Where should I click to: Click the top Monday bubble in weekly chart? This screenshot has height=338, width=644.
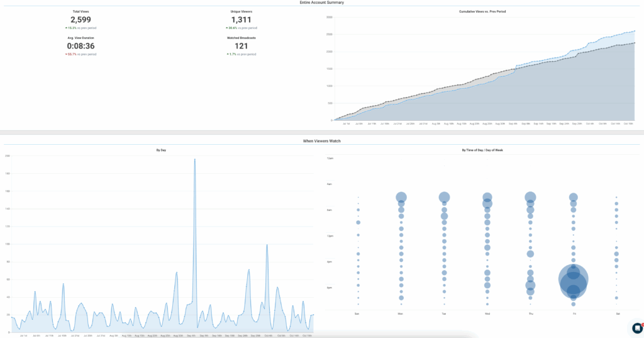[401, 197]
